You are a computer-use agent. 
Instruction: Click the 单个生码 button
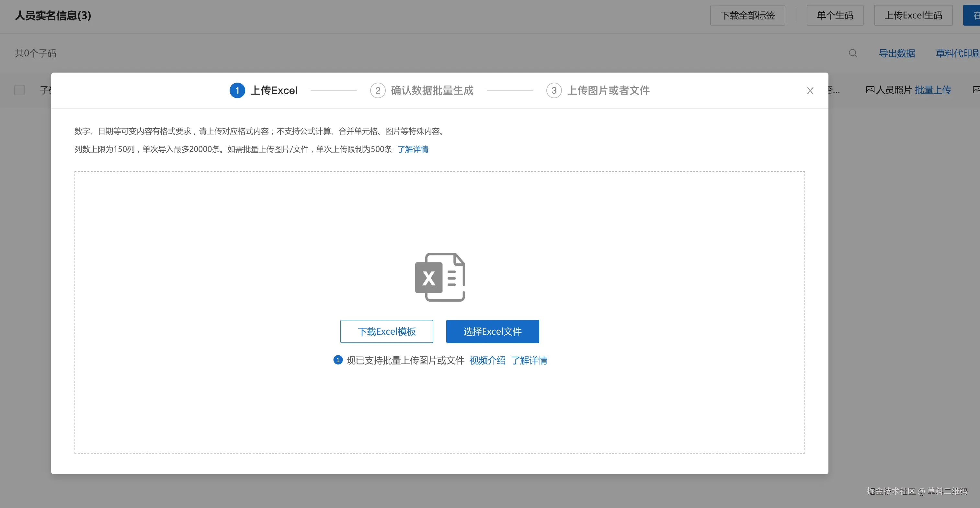click(835, 15)
